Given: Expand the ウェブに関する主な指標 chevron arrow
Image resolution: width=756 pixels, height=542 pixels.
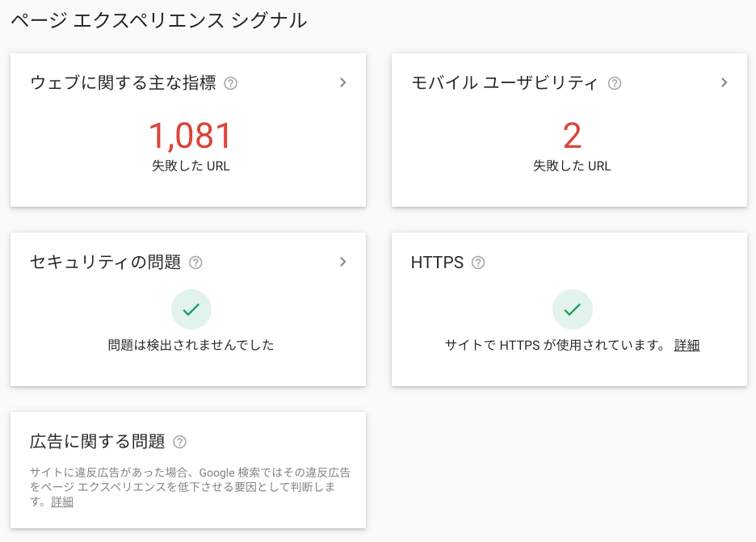Looking at the screenshot, I should point(342,82).
